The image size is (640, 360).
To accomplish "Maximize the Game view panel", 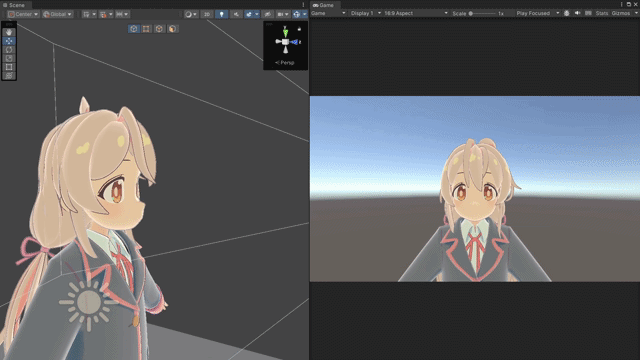I will click(629, 4).
